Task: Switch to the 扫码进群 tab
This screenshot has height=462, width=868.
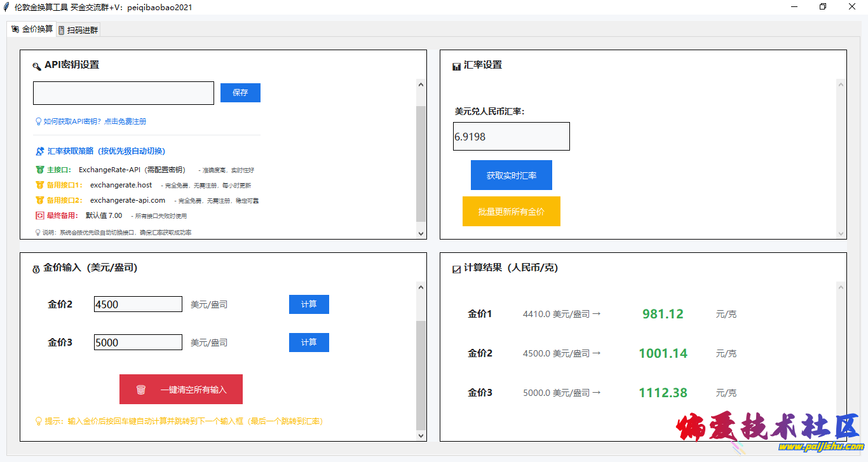Action: (x=78, y=30)
